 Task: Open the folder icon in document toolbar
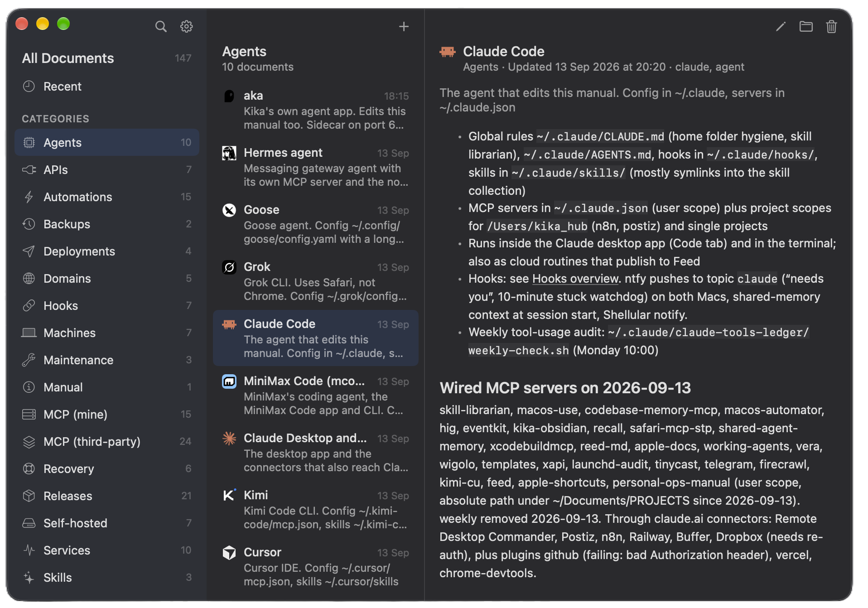coord(806,27)
